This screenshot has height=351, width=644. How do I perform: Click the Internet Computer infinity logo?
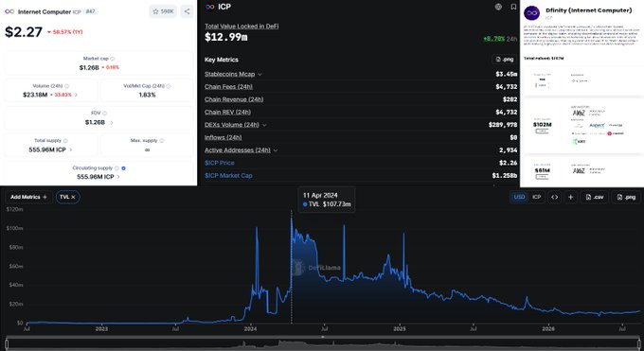[x=9, y=11]
